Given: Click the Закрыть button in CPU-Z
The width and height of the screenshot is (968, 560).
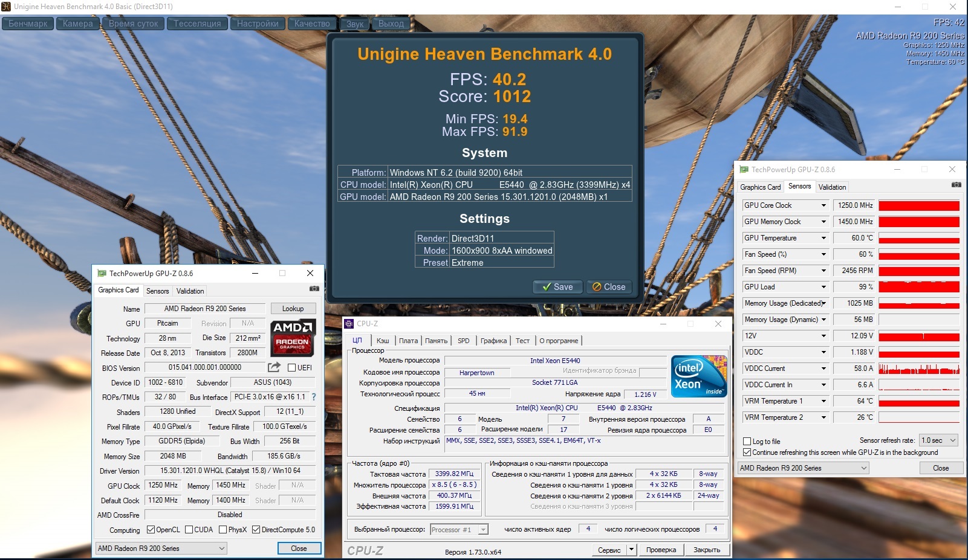Looking at the screenshot, I should (x=707, y=550).
